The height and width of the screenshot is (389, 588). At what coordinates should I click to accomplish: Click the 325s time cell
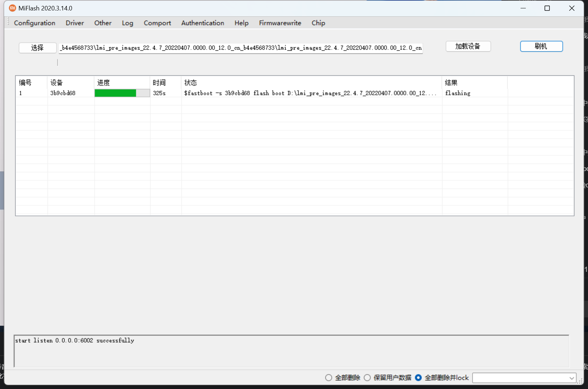[x=159, y=93]
